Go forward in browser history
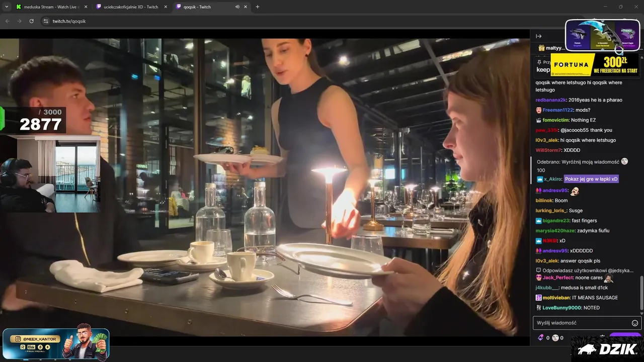This screenshot has width=644, height=362. [x=19, y=21]
